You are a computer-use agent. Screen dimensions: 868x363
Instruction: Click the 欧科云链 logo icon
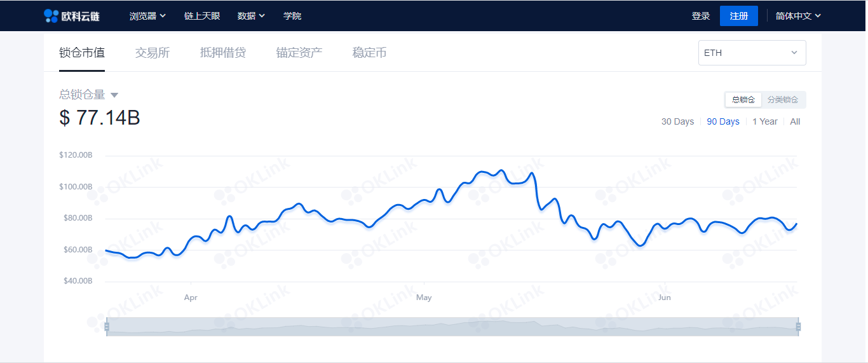[51, 16]
